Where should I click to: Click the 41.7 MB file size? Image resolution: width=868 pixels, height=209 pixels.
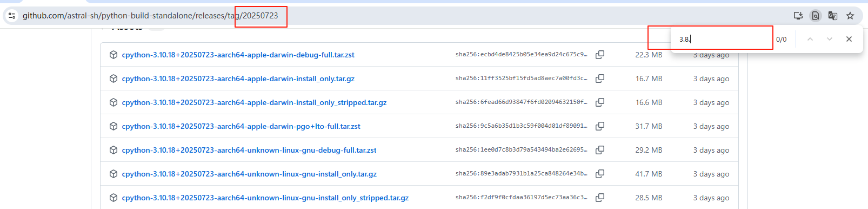649,174
